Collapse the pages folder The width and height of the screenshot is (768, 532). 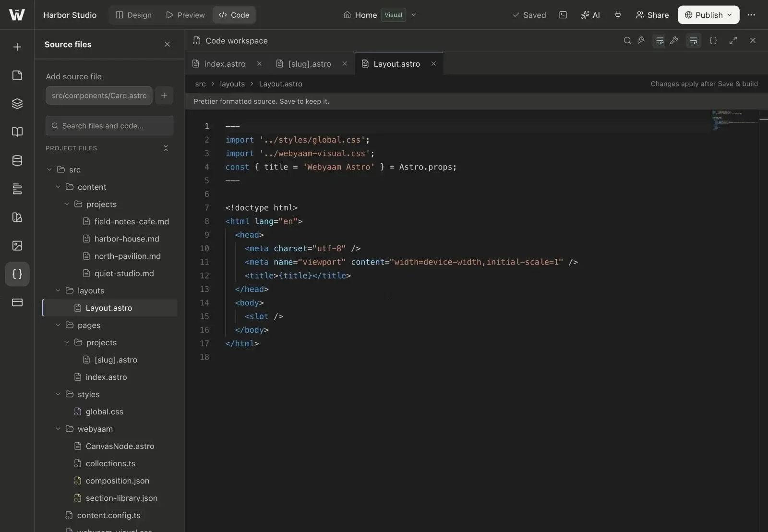58,325
